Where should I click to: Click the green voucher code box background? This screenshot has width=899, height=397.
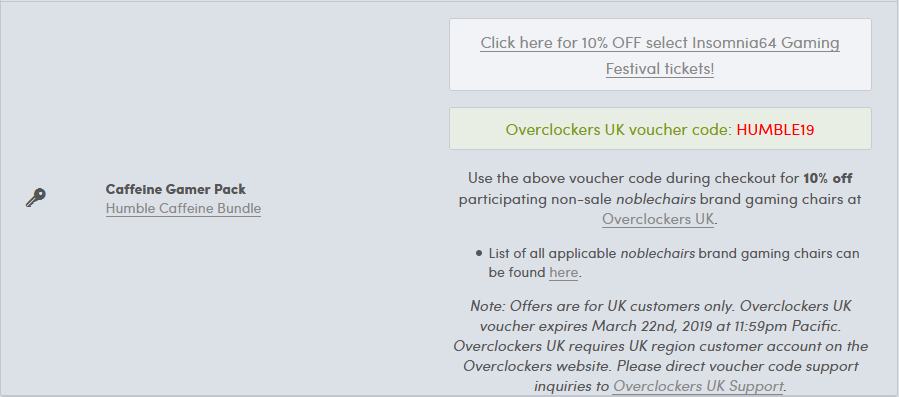coord(660,129)
